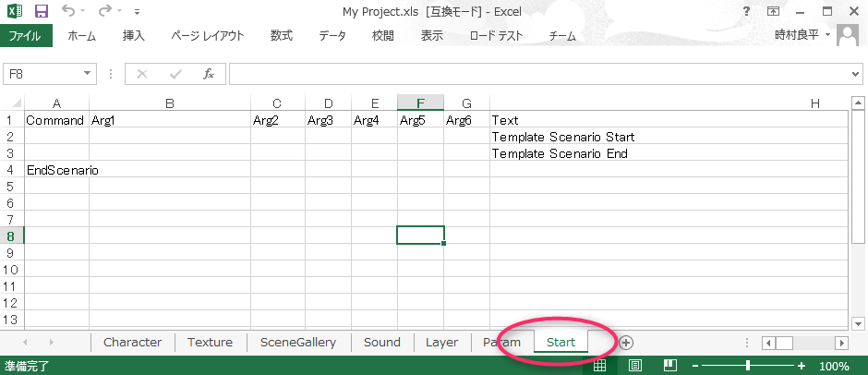Screen dimensions: 868x375
Task: Click the zoom in plus button
Action: pos(802,366)
